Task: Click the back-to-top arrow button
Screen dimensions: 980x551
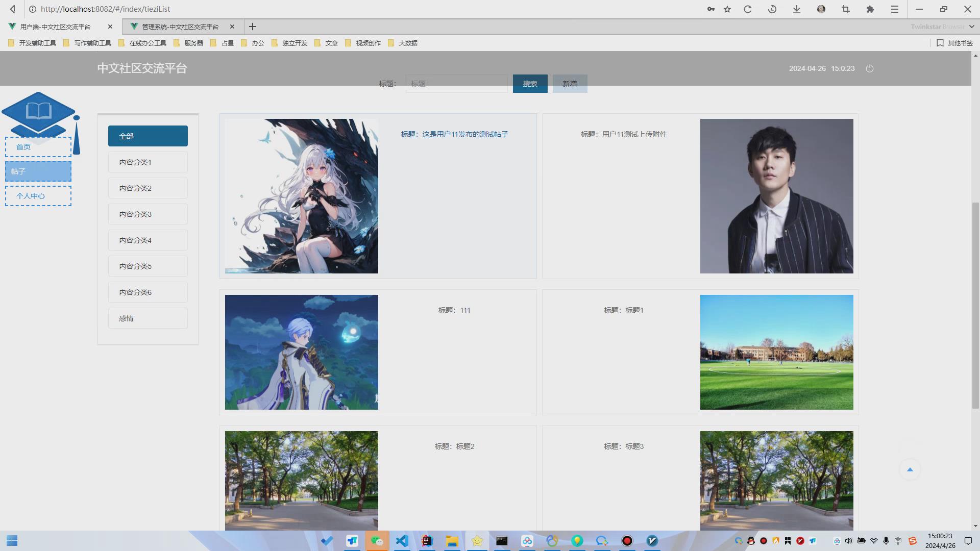Action: coord(910,470)
